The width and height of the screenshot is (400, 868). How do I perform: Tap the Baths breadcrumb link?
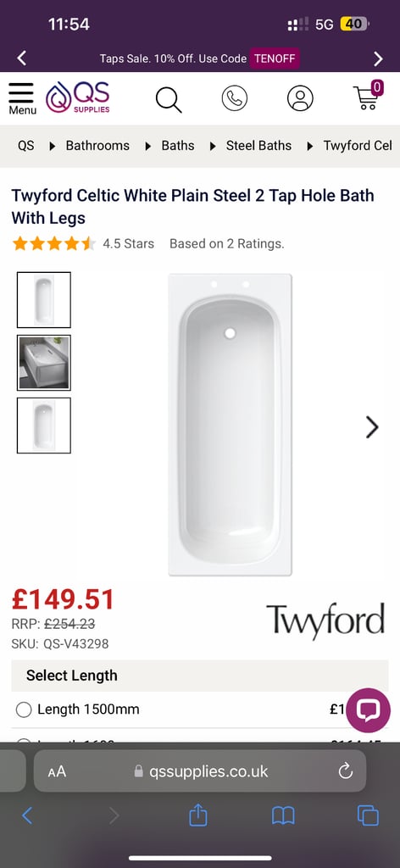coord(178,146)
